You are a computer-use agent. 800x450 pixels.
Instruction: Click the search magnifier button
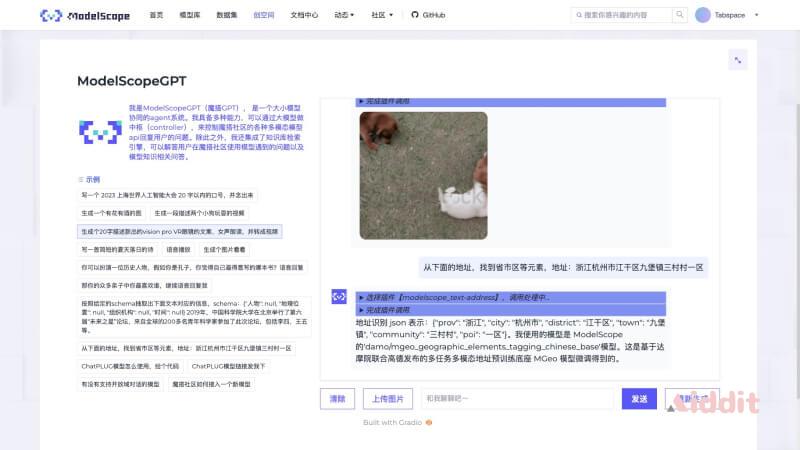680,15
